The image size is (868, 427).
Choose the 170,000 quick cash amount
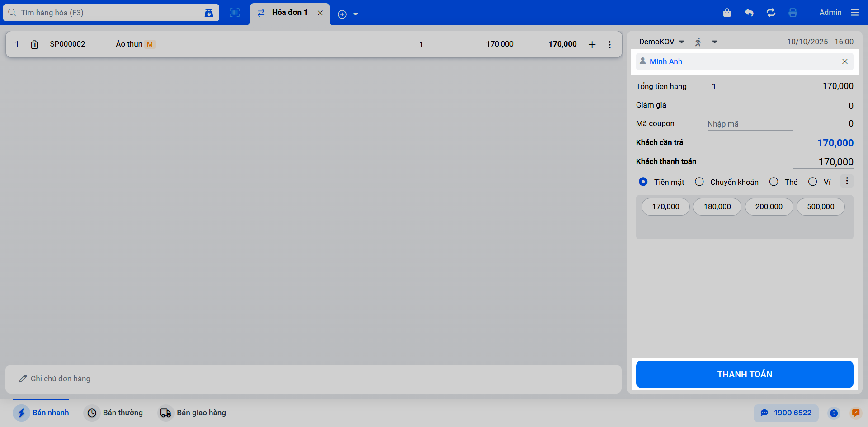pos(665,207)
